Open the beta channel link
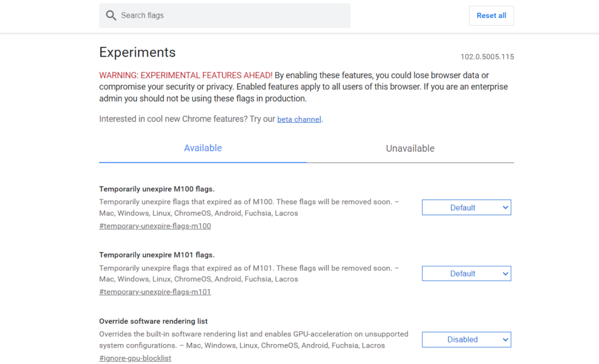 [x=299, y=119]
